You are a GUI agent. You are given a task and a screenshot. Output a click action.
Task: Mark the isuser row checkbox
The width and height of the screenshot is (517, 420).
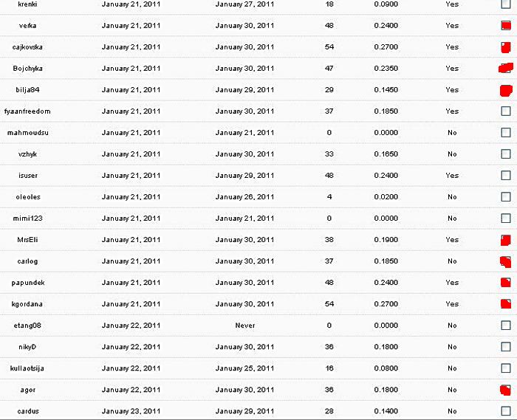point(505,175)
